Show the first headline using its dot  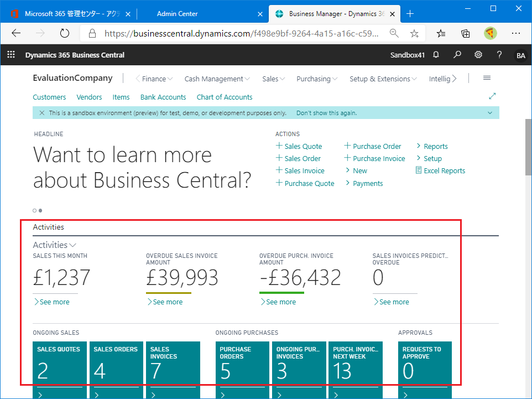pyautogui.click(x=35, y=210)
